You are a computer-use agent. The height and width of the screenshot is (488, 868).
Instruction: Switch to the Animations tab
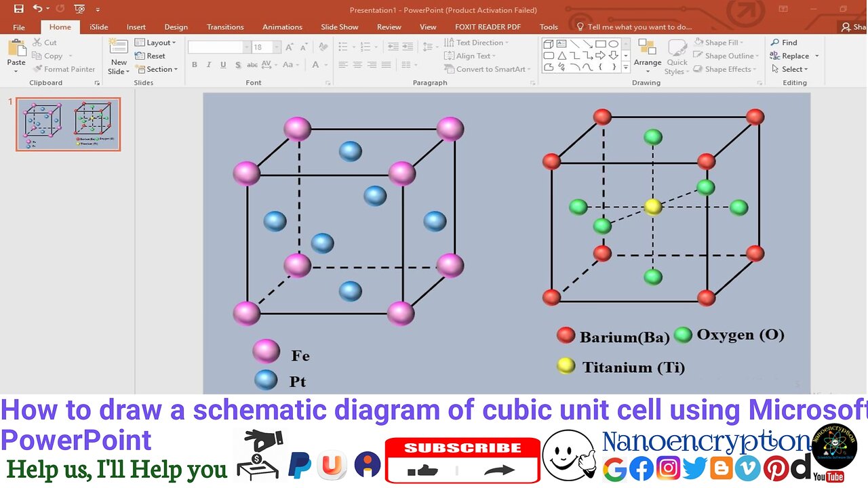click(282, 27)
